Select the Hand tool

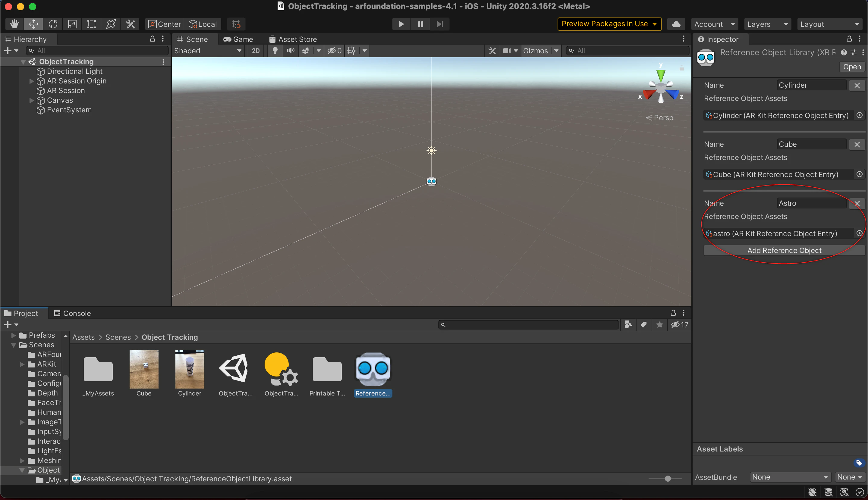click(x=14, y=24)
